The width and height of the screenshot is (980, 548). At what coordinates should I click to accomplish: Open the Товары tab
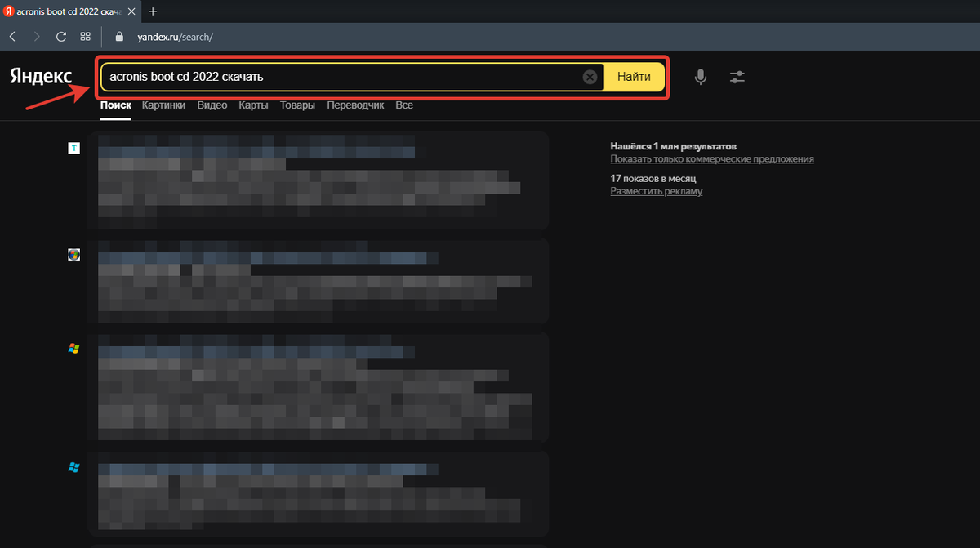click(x=298, y=105)
